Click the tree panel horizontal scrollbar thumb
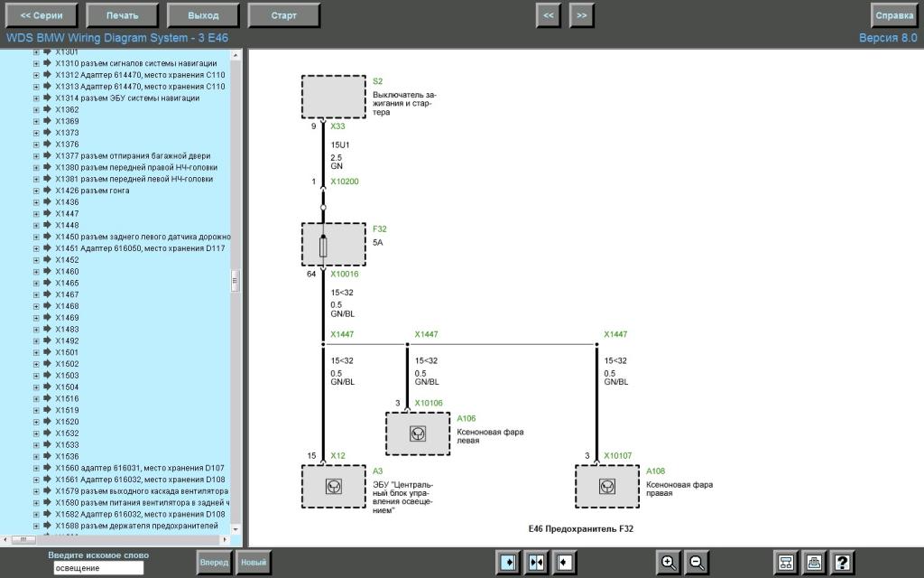Viewport: 924px width, 578px height. pyautogui.click(x=23, y=540)
